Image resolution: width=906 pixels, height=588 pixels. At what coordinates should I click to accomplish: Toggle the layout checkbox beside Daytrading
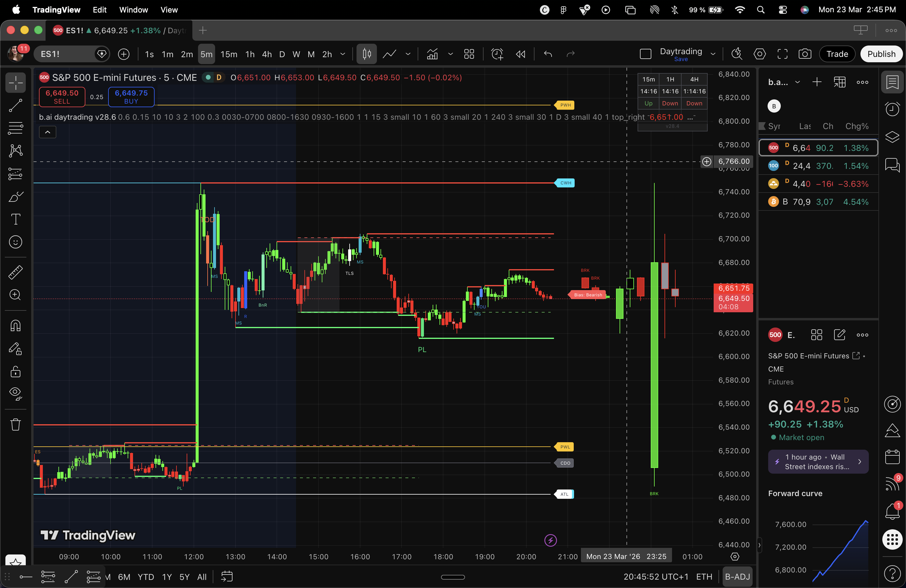click(x=646, y=54)
